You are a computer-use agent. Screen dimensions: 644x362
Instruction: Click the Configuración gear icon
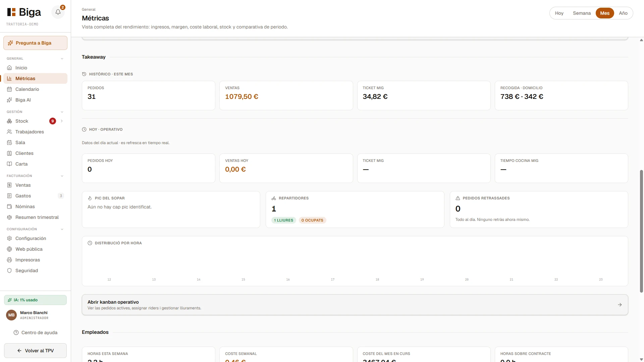tap(9, 238)
